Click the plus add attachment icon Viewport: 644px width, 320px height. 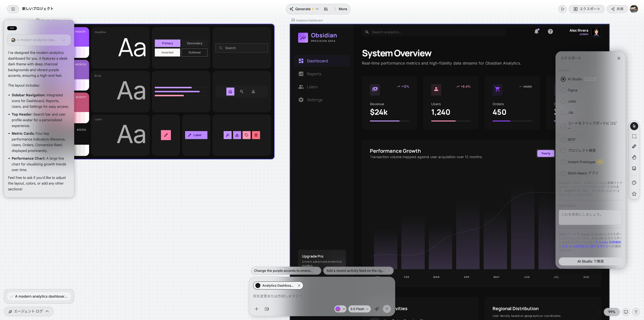pyautogui.click(x=256, y=309)
